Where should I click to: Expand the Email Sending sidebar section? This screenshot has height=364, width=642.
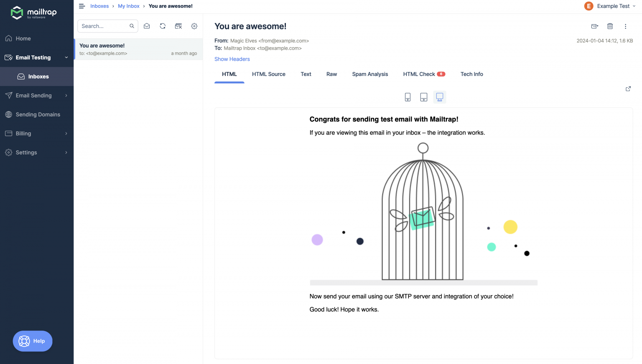[66, 96]
